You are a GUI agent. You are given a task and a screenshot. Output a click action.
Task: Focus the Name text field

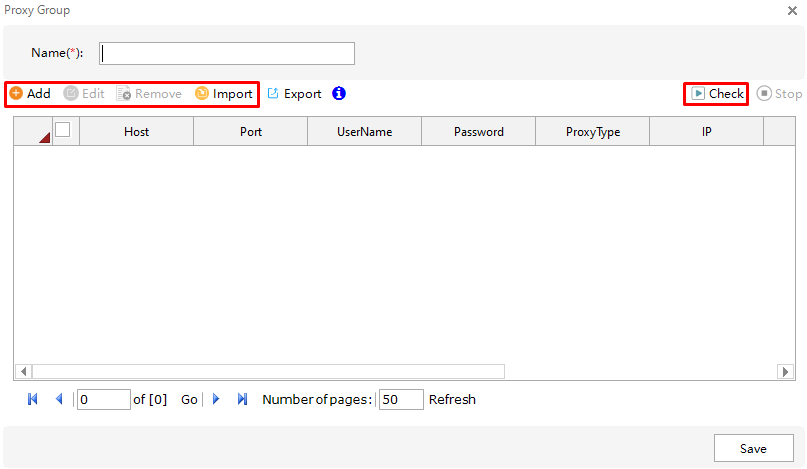coord(227,53)
